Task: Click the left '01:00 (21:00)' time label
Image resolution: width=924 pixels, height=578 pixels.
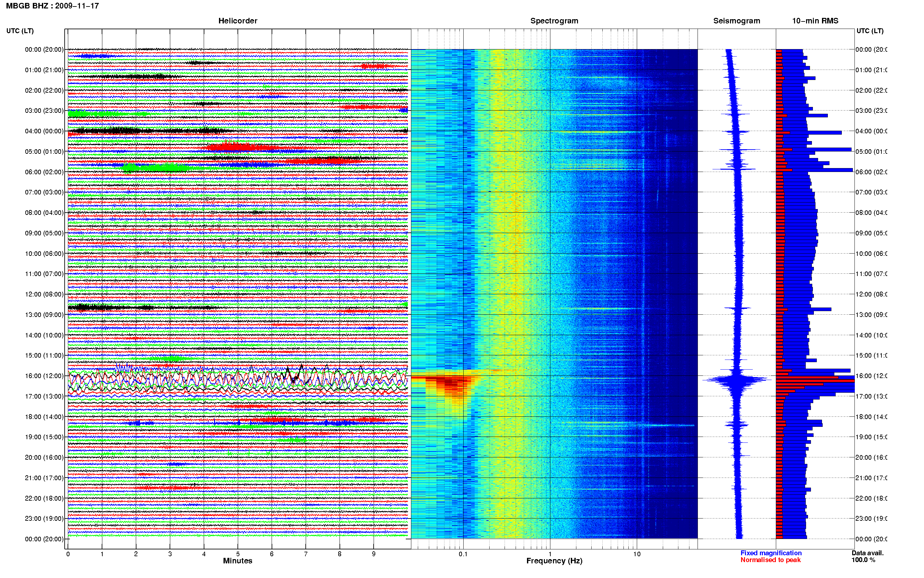Action: [44, 70]
